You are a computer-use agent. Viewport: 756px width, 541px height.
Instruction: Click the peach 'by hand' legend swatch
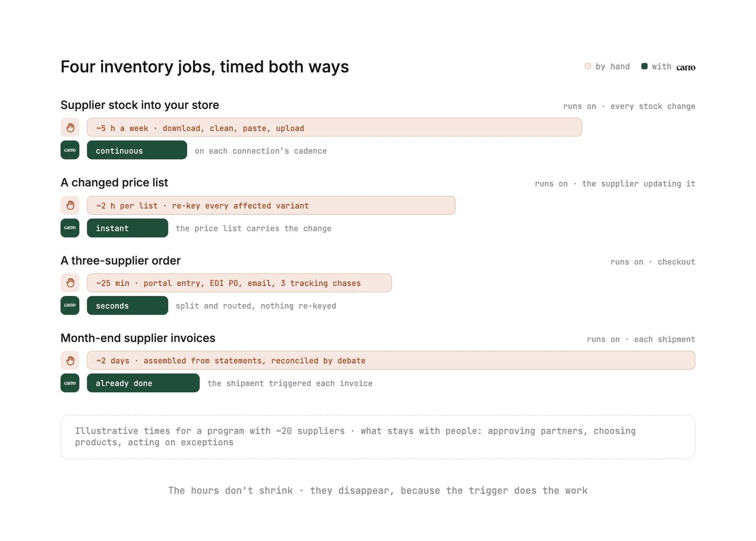click(x=588, y=66)
